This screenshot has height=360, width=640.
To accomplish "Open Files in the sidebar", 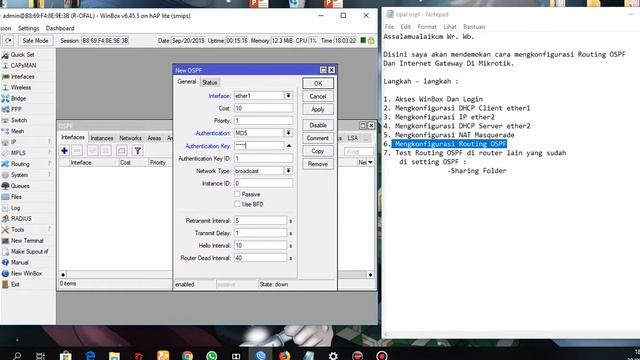I will coord(16,197).
